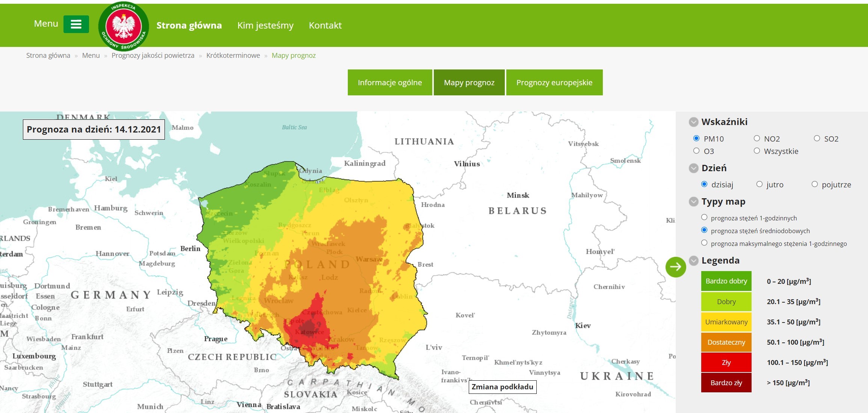Open the Mapy prognoz tab
This screenshot has height=413, width=868.
(469, 82)
